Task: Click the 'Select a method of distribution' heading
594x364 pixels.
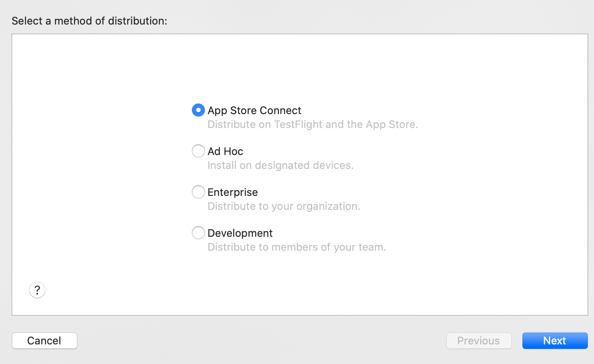Action: (x=89, y=21)
